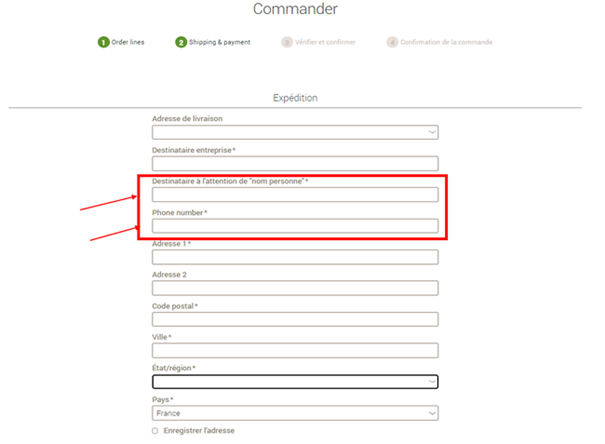
Task: Click the Expédition section heading
Action: (295, 98)
